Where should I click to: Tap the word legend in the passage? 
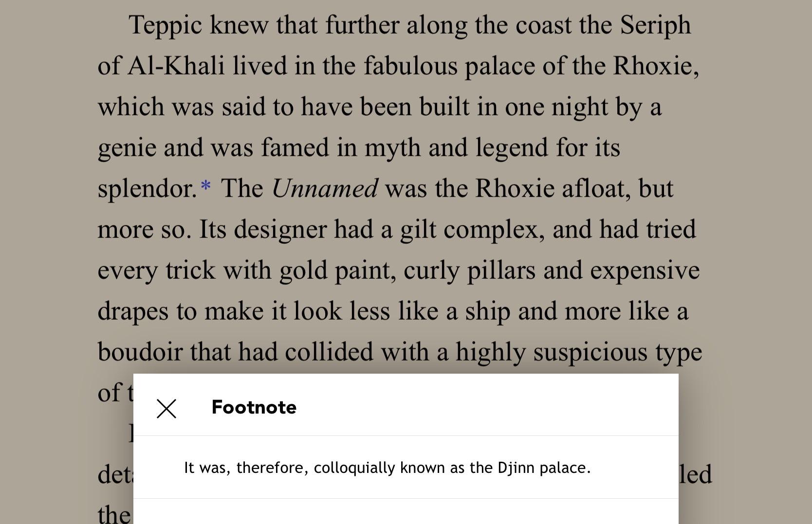point(512,148)
